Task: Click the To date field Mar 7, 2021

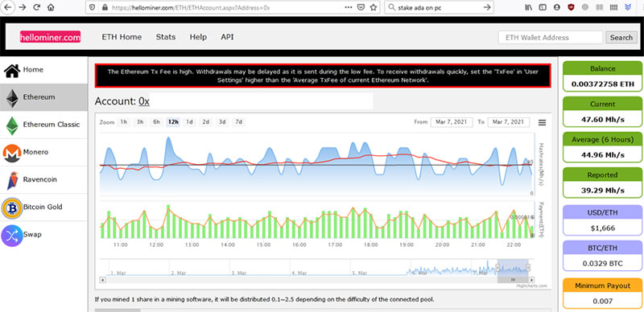Action: click(509, 122)
